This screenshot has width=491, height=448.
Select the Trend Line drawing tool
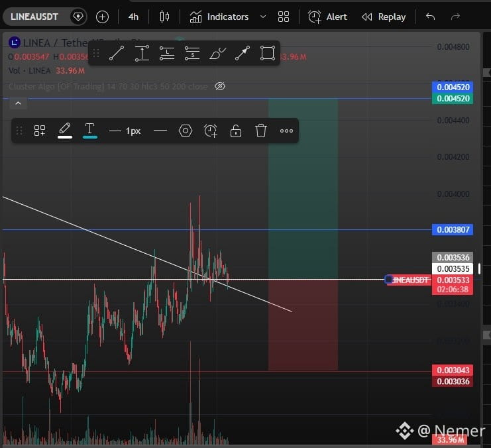click(x=117, y=53)
